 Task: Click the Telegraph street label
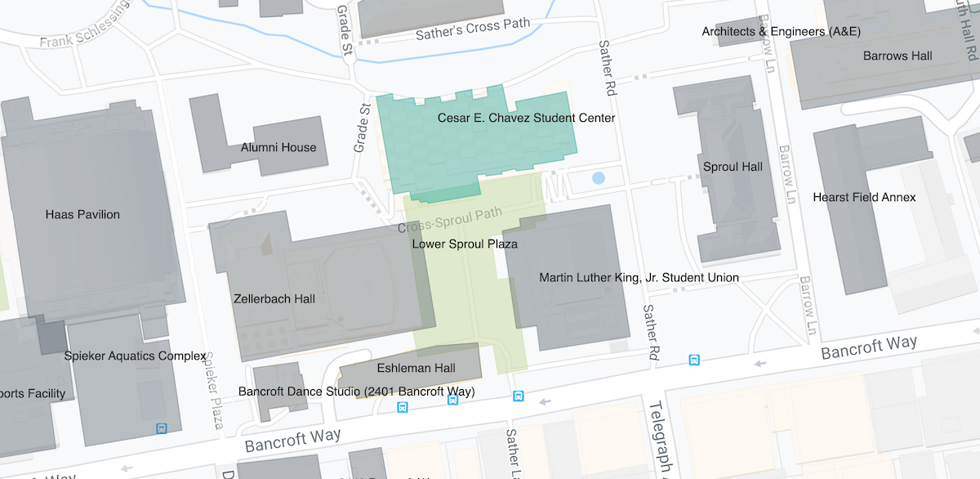(660, 439)
